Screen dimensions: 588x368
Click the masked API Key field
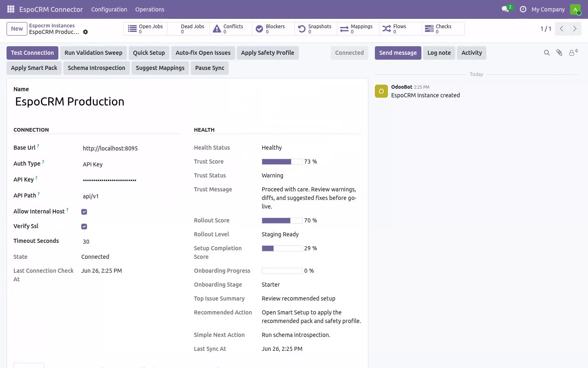[131, 180]
